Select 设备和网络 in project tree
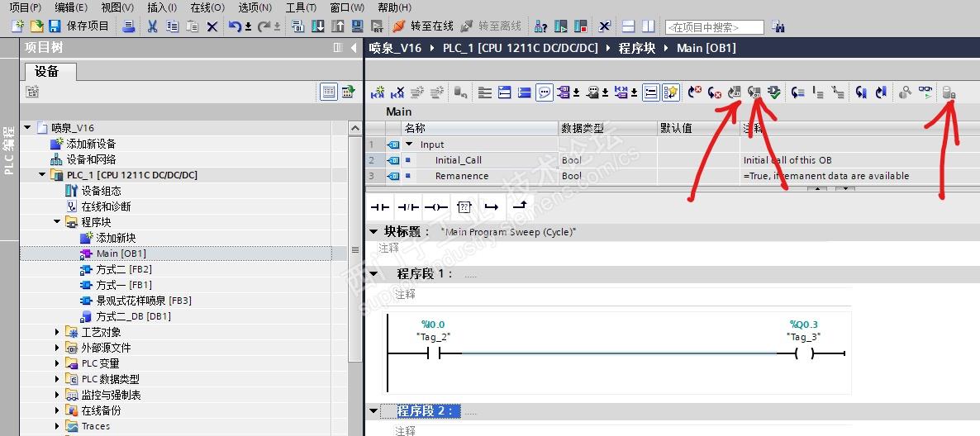The image size is (980, 436). click(x=91, y=159)
